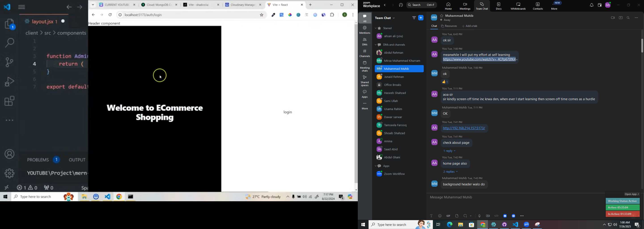This screenshot has width=644, height=229.
Task: Open Whiteboards in Zoom Workplace
Action: [x=518, y=6]
